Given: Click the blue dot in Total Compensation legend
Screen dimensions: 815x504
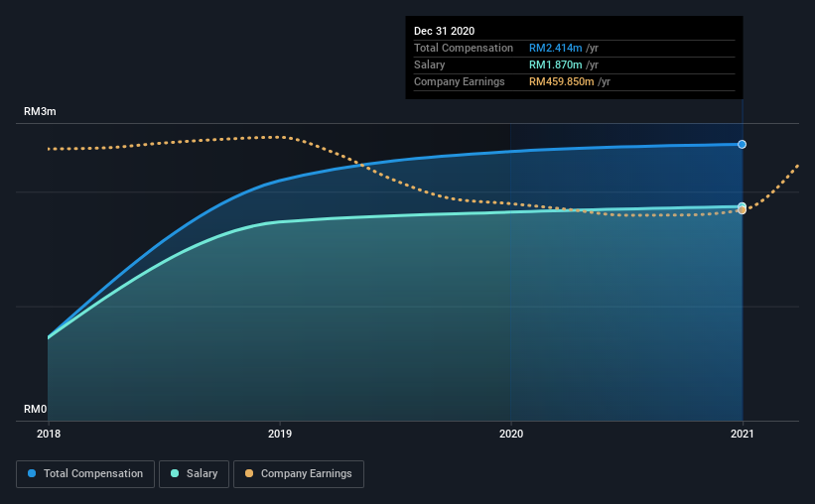Looking at the screenshot, I should coord(32,473).
